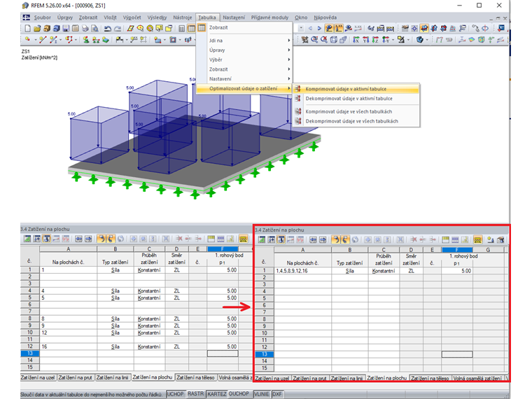
Task: Toggle RASTR grid in status bar
Action: 196,393
